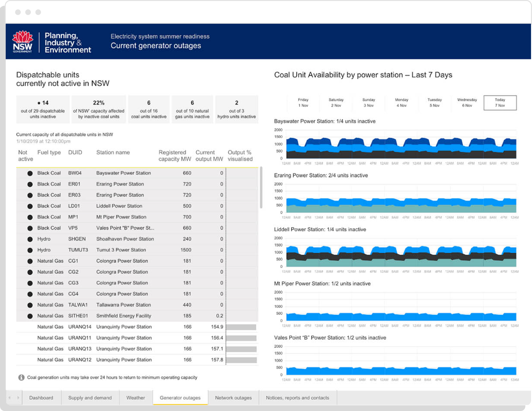This screenshot has height=411, width=532.
Task: Sort by the Fuel type column header
Action: (49, 153)
